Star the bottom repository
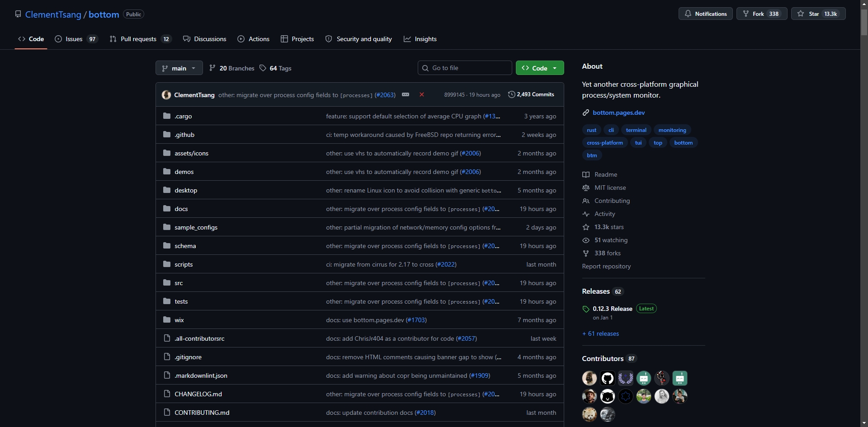This screenshot has width=868, height=427. coord(818,14)
